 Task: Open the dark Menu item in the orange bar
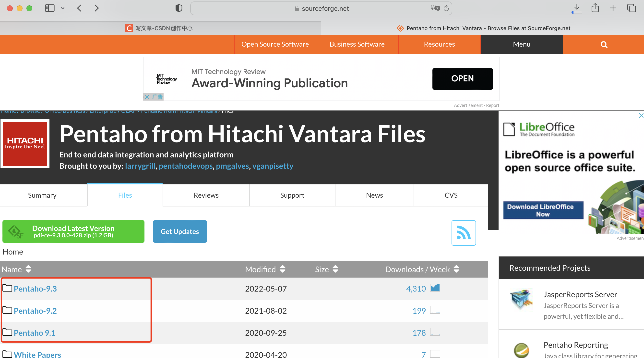(521, 44)
